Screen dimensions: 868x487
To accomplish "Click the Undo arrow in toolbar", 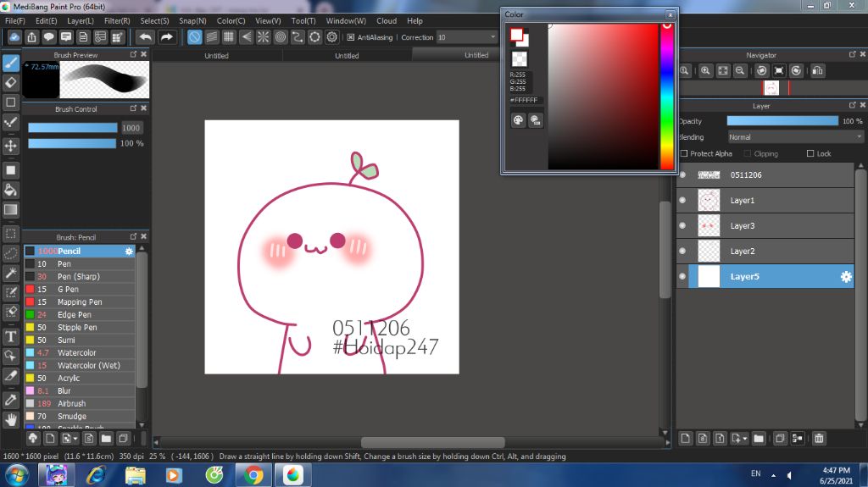I will click(x=146, y=37).
